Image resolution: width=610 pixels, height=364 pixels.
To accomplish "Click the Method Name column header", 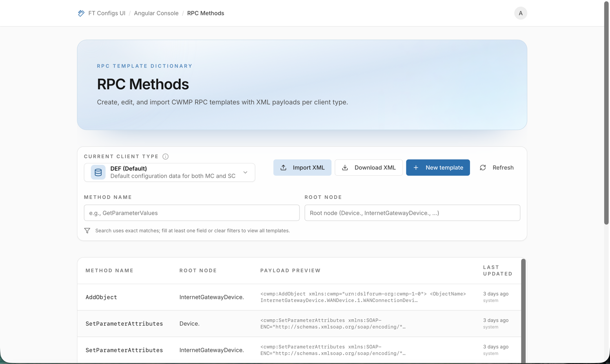I will coord(110,271).
